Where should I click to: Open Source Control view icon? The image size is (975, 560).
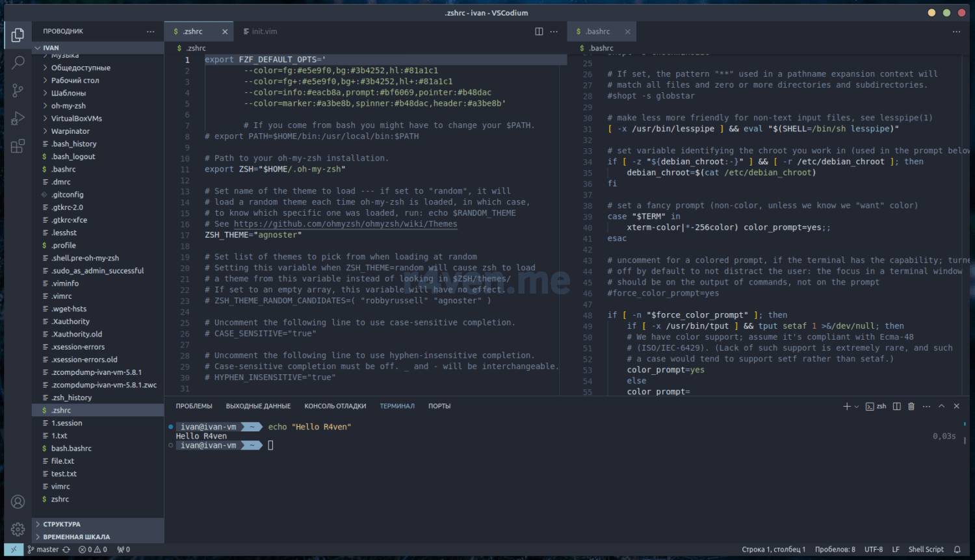[x=18, y=90]
